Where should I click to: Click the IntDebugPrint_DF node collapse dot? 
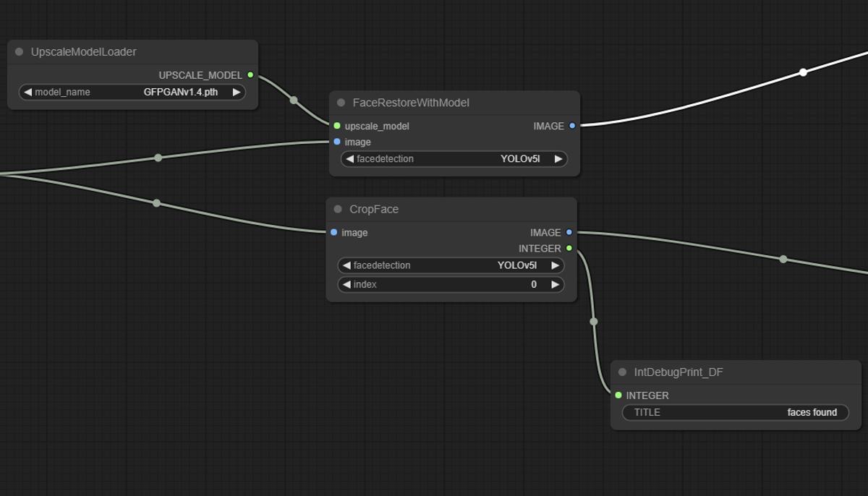[x=621, y=372]
